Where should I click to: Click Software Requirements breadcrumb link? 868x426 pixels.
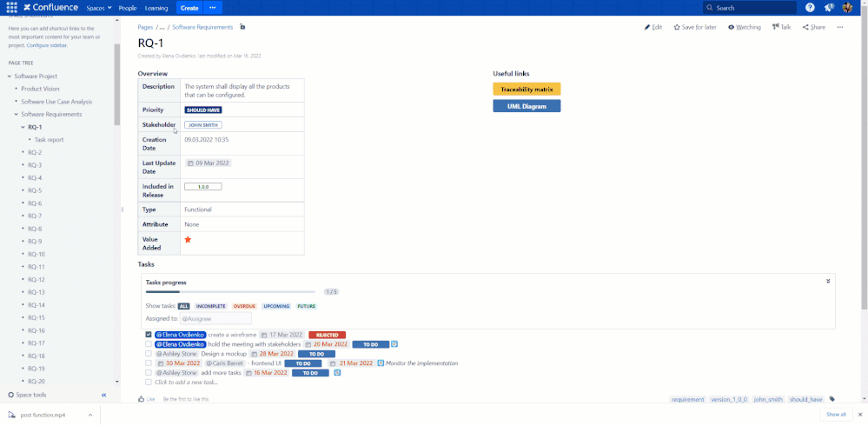coord(202,27)
